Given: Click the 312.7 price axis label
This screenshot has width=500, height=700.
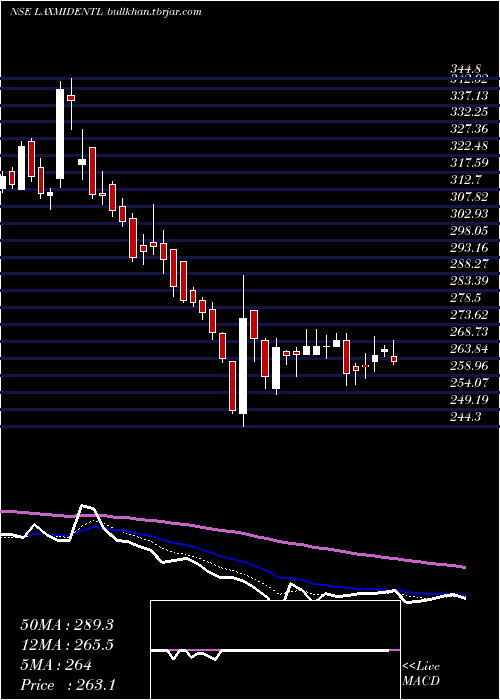Looking at the screenshot, I should (468, 179).
